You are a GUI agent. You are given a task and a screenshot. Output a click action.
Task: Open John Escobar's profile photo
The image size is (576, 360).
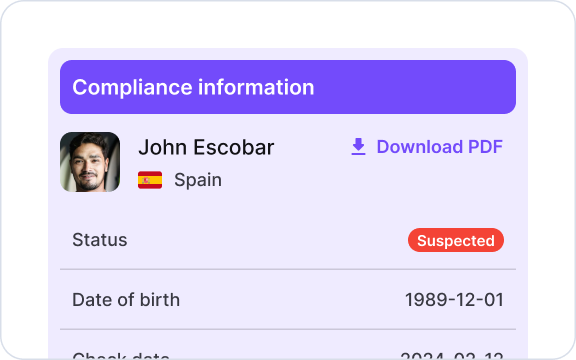90,162
